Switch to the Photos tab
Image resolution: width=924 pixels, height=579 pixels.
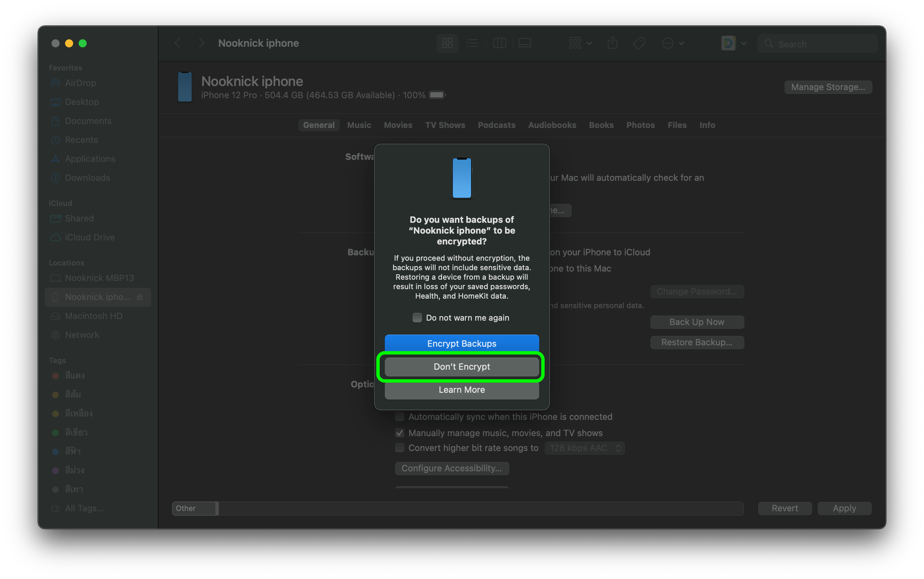point(640,125)
